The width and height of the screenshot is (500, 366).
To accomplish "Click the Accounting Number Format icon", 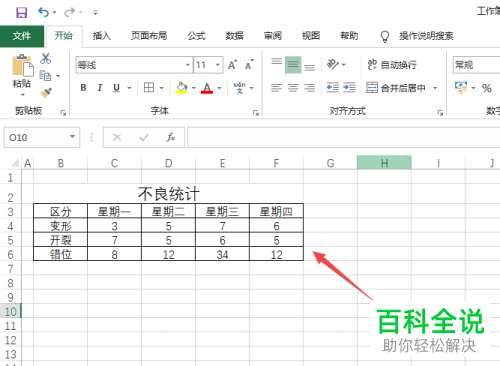I will pyautogui.click(x=461, y=88).
